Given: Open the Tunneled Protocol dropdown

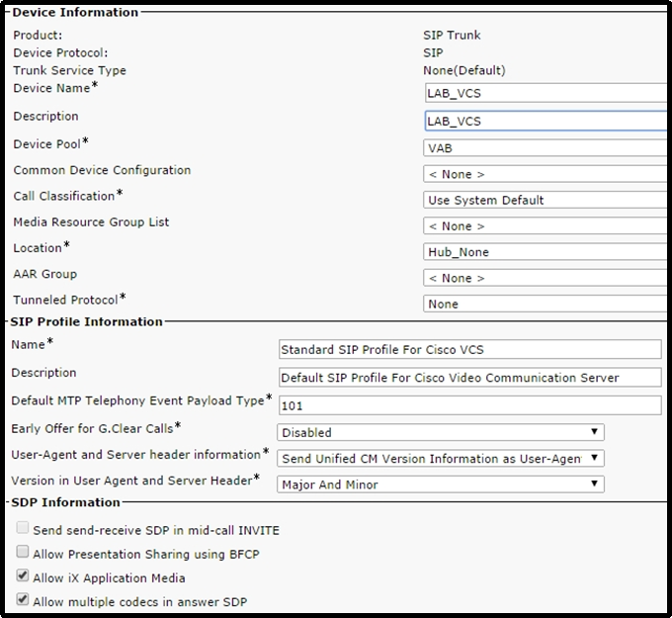Looking at the screenshot, I should coord(546,305).
